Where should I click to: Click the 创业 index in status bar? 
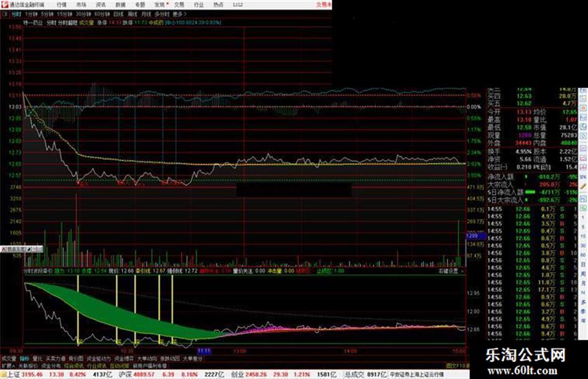pos(238,375)
